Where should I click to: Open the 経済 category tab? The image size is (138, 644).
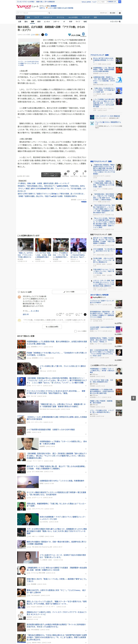(39, 21)
